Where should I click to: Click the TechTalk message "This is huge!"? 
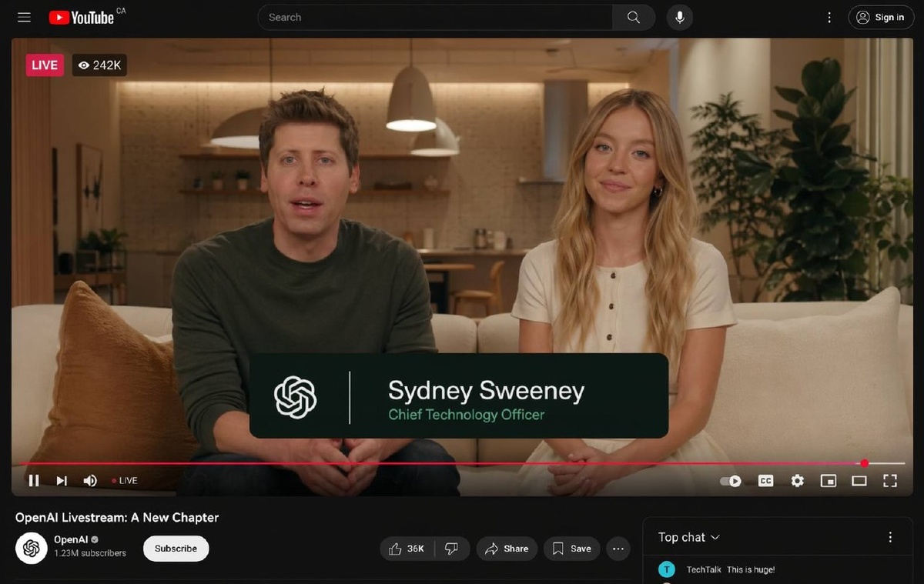coord(751,570)
